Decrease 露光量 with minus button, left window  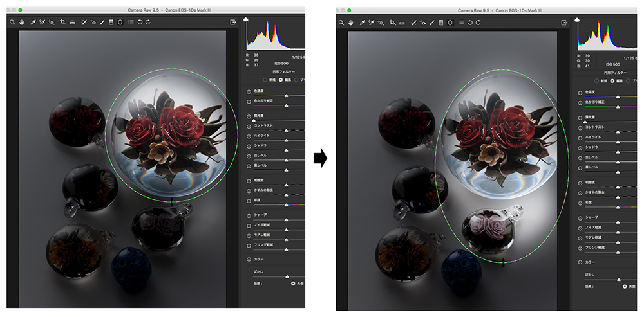coord(249,116)
